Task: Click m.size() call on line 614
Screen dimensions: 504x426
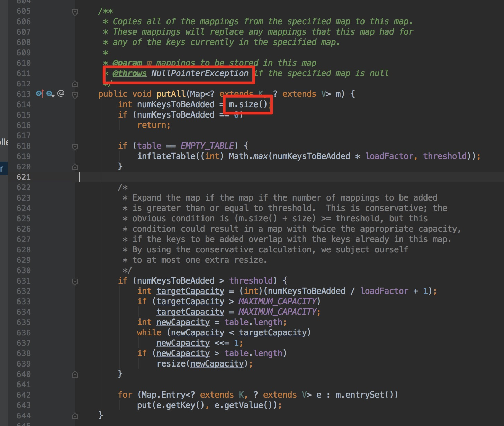Action: tap(248, 104)
